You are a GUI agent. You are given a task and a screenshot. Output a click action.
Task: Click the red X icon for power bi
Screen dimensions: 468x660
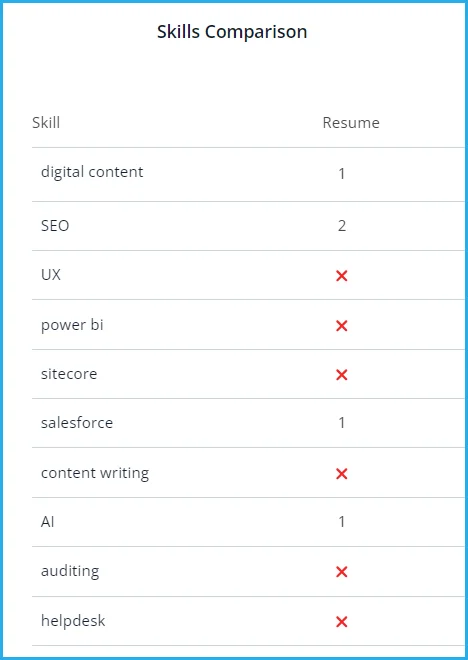341,325
